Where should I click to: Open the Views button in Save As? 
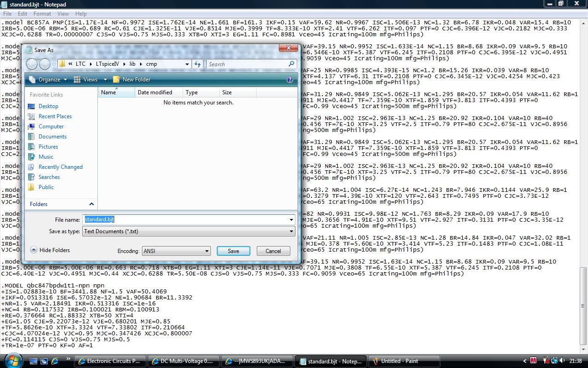click(86, 80)
